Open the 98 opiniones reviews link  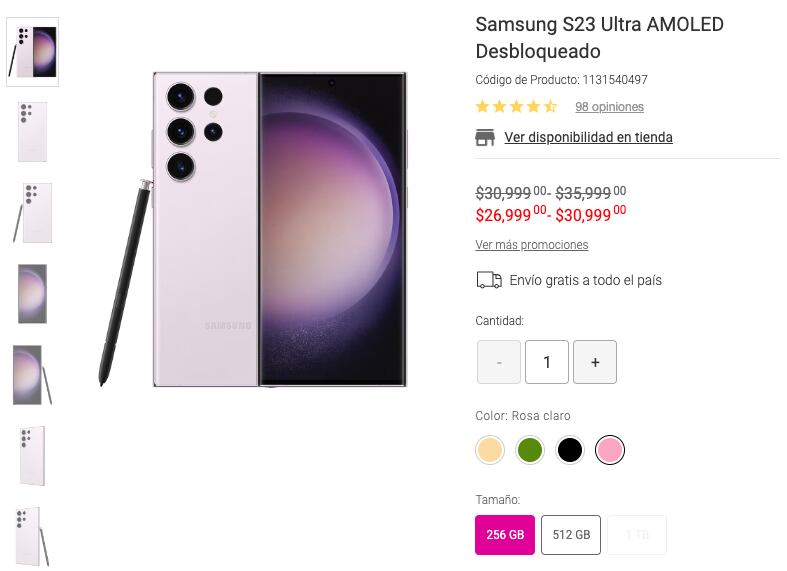[609, 107]
